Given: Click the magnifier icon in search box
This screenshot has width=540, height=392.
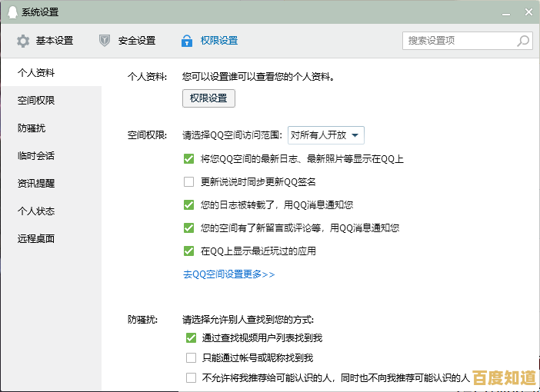Looking at the screenshot, I should [523, 41].
